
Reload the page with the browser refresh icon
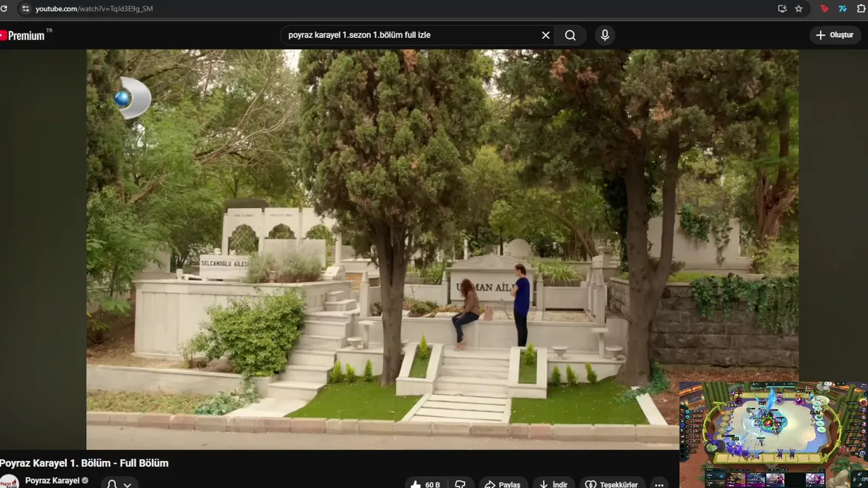click(5, 9)
